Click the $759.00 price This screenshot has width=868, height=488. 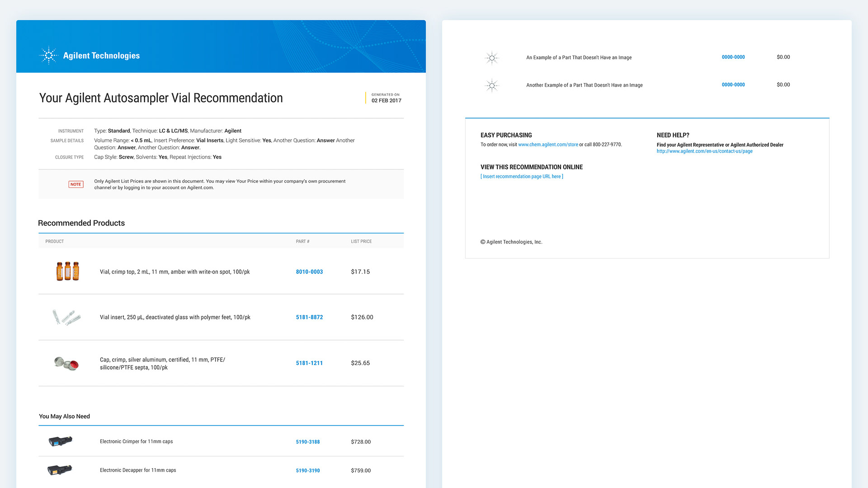coord(361,471)
